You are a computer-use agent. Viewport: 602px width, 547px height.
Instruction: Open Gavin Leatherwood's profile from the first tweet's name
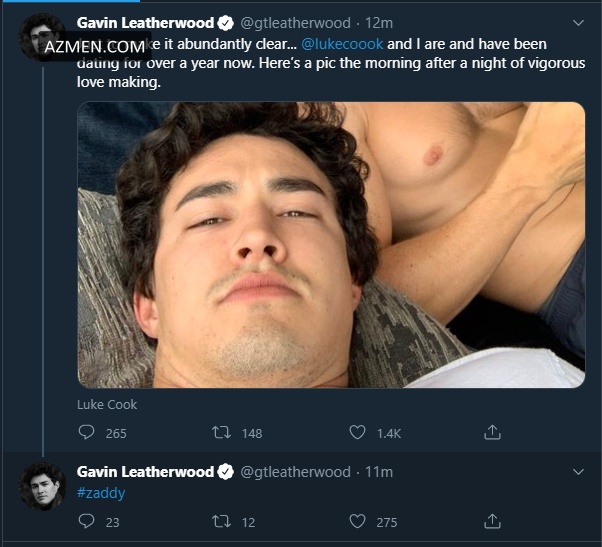145,22
